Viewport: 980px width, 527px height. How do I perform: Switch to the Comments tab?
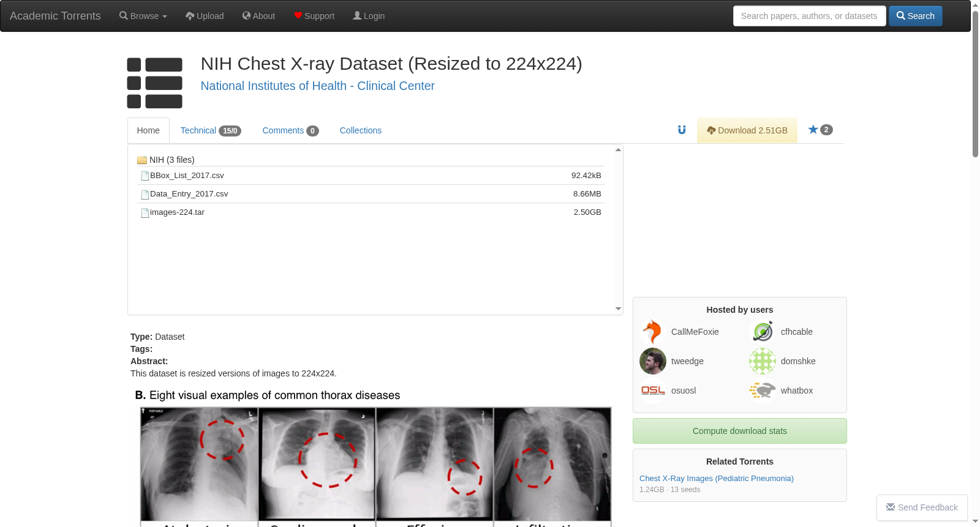[x=290, y=130]
